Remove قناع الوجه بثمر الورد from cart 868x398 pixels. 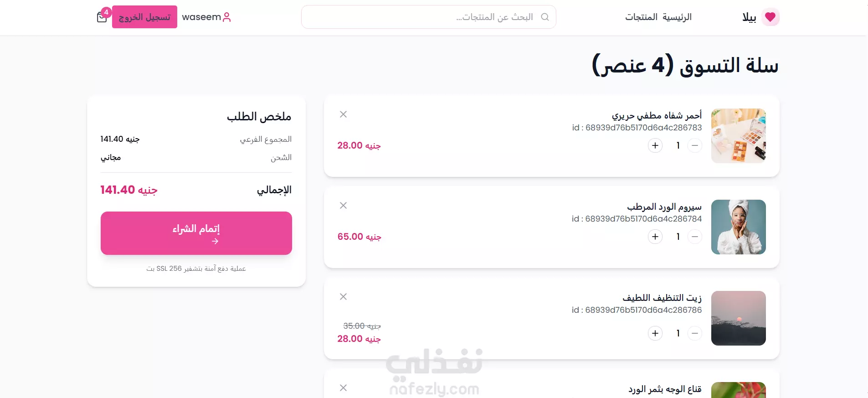point(343,388)
